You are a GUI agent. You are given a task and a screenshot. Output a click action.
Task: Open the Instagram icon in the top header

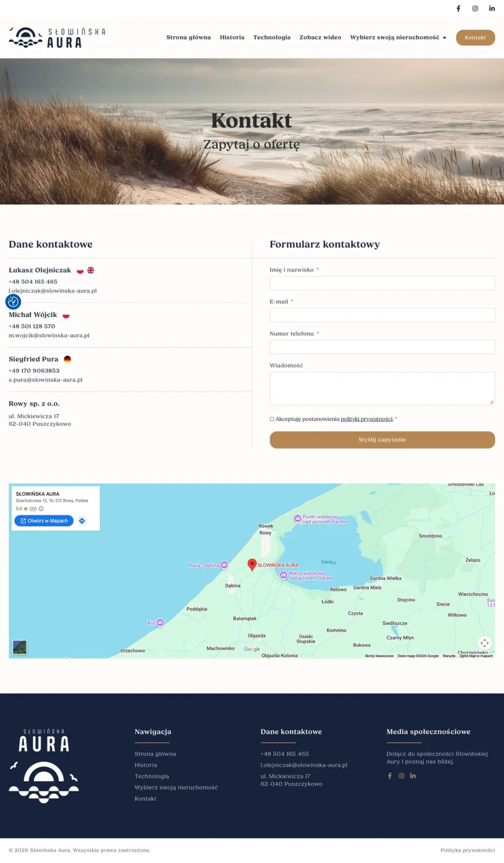[475, 8]
